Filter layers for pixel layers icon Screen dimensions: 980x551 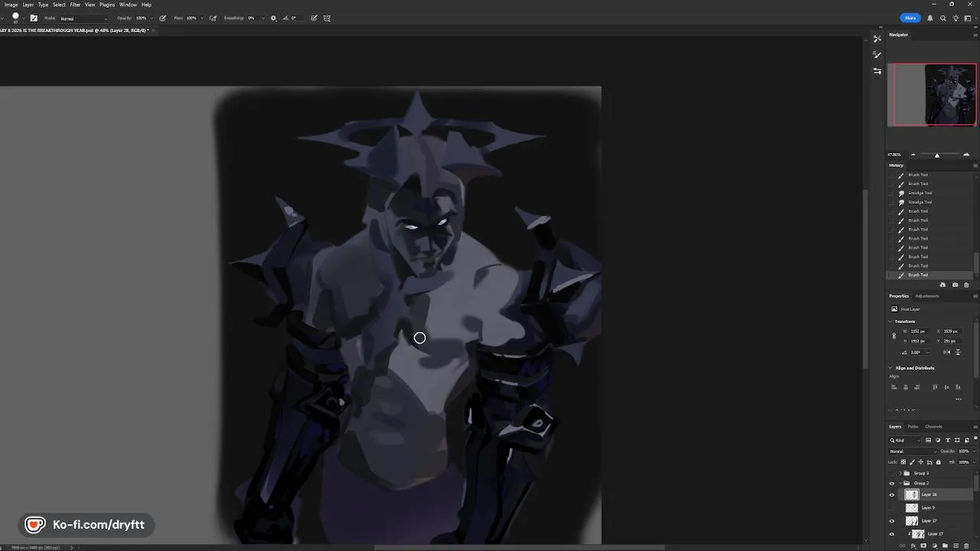(928, 440)
